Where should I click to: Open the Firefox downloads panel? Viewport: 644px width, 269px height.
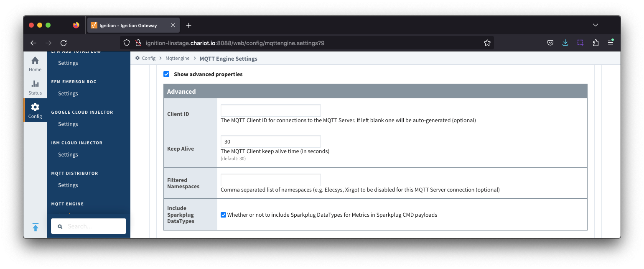565,43
